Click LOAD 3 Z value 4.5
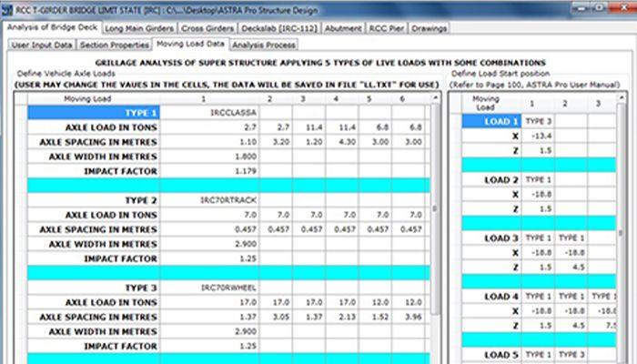 [571, 268]
